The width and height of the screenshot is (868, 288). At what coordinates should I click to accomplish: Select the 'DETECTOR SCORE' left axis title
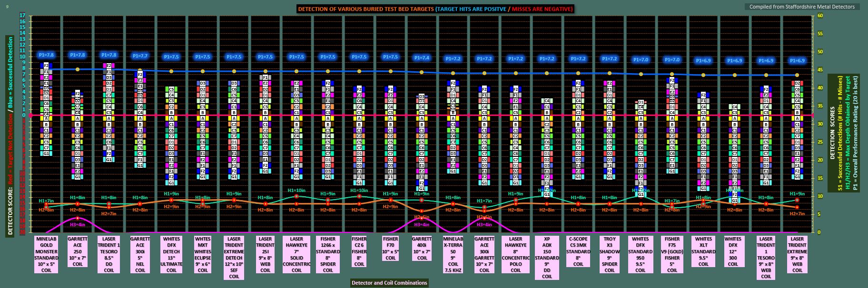pos(10,135)
